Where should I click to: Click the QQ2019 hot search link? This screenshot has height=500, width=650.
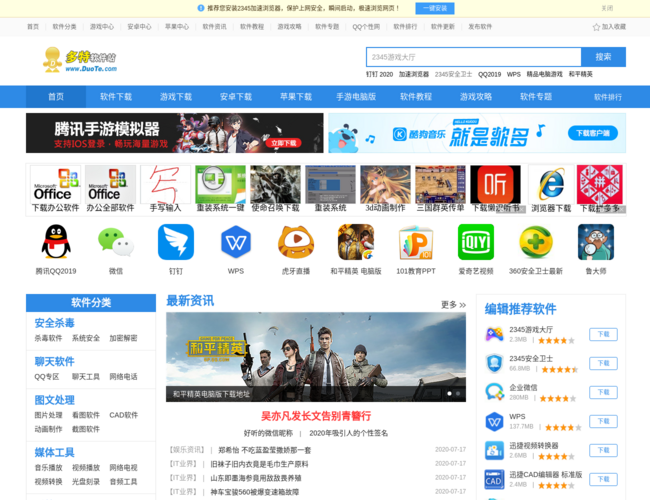(490, 74)
